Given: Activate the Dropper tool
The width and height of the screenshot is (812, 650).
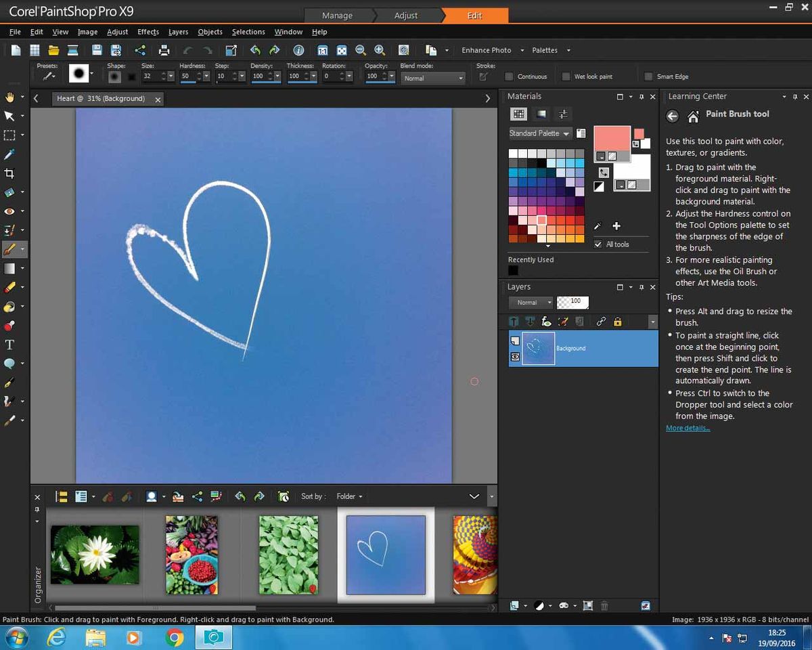Looking at the screenshot, I should [10, 154].
